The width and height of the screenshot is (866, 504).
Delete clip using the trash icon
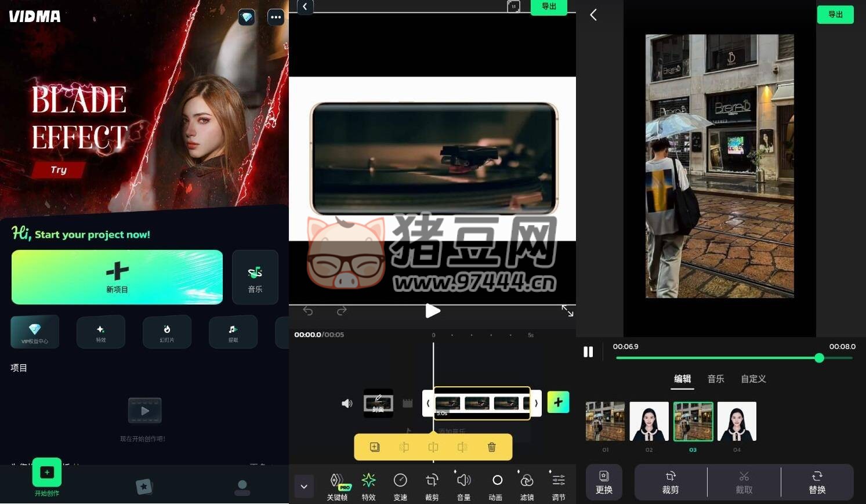coord(491,447)
